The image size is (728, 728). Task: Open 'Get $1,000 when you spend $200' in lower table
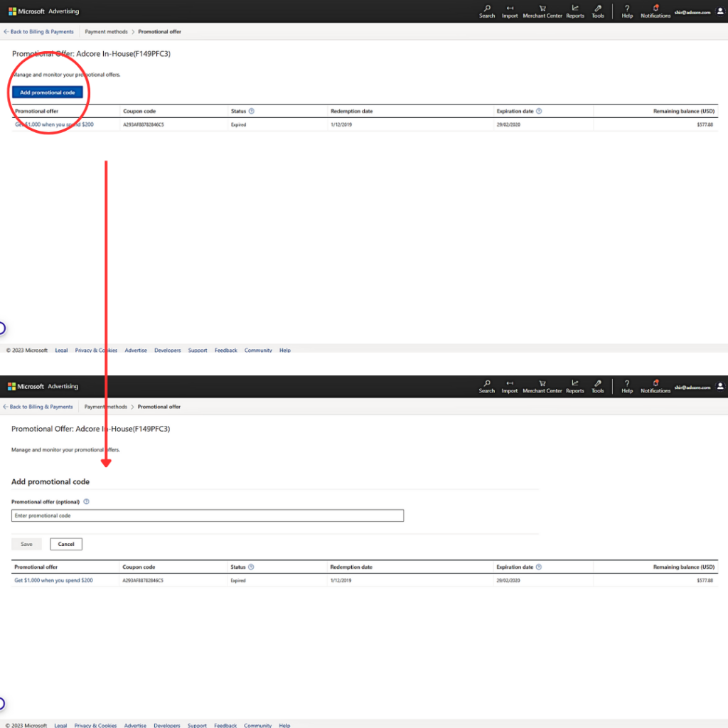coord(53,581)
